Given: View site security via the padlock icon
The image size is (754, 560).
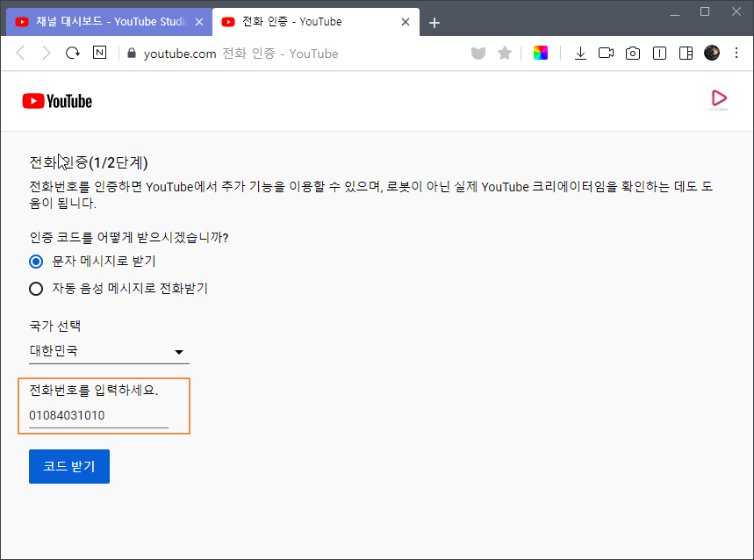Looking at the screenshot, I should point(132,53).
